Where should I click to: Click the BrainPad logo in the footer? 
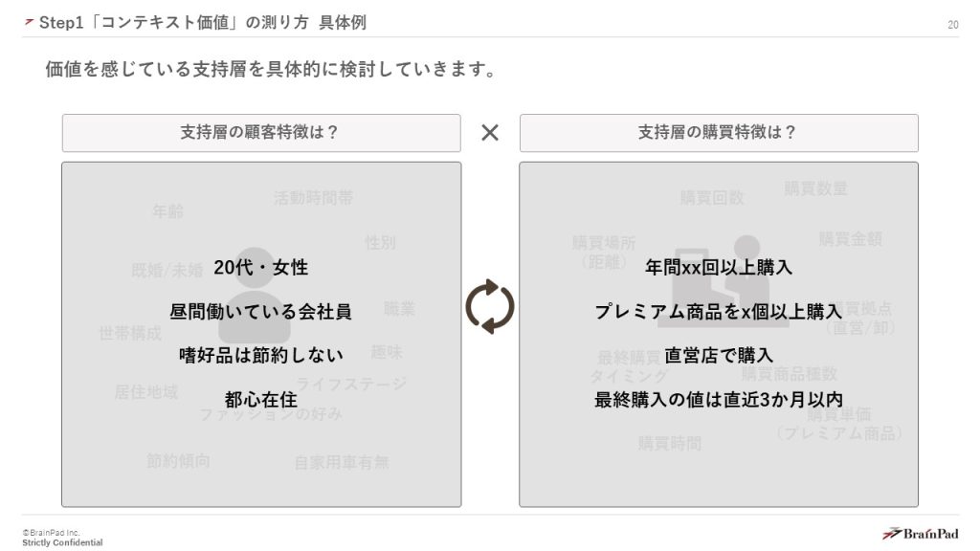919,534
